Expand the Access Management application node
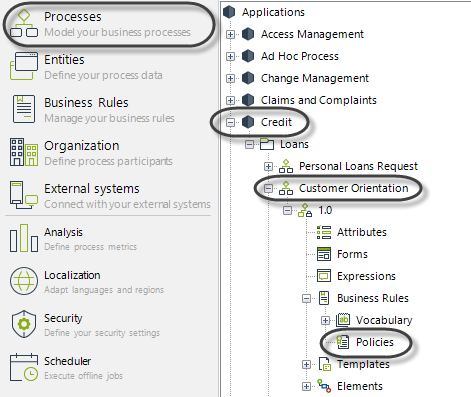471x397 pixels. click(230, 34)
